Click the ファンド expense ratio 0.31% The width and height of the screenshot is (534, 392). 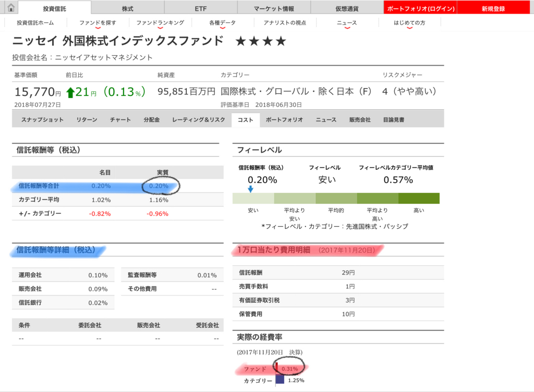(x=290, y=369)
